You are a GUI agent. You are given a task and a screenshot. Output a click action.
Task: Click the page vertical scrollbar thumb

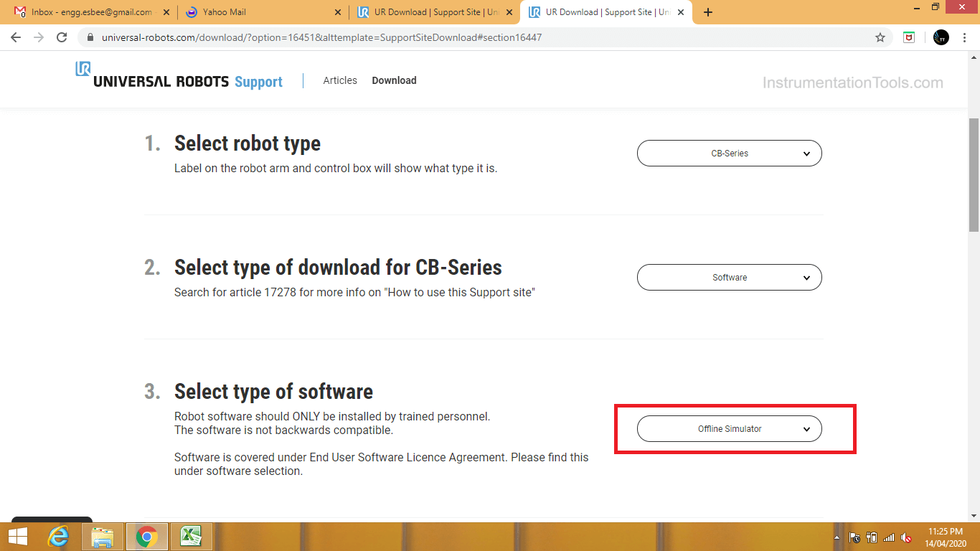pos(974,175)
